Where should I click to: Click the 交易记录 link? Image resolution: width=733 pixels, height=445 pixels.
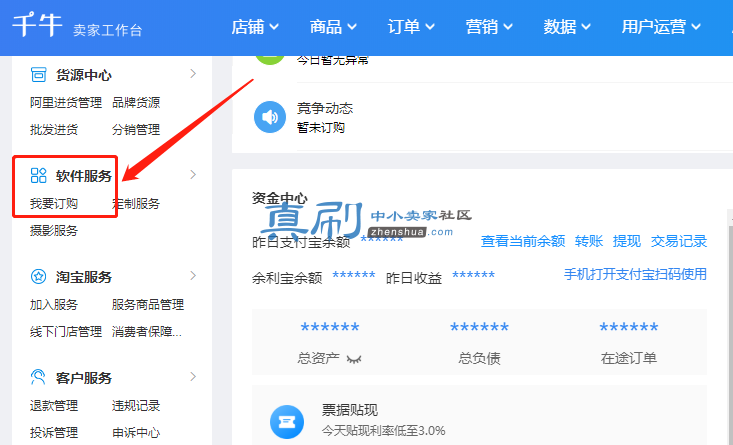pos(679,241)
